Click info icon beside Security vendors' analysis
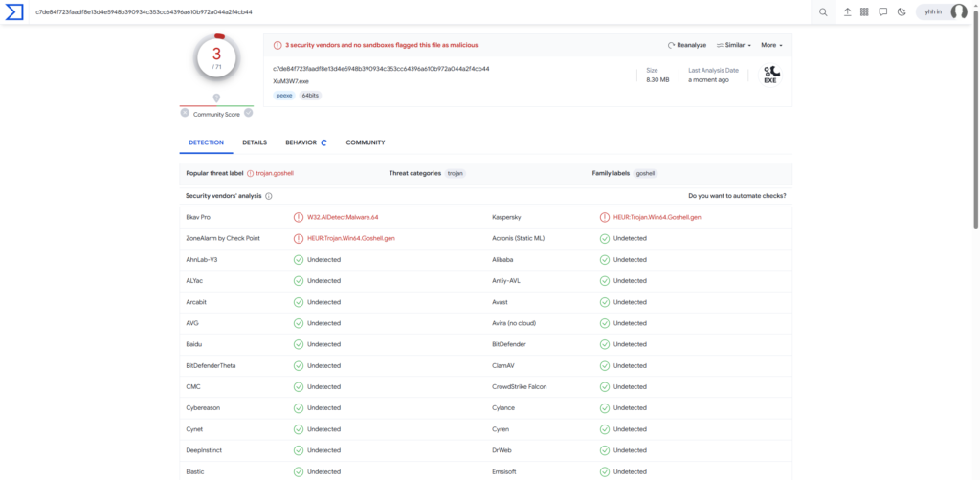This screenshot has width=980, height=480. coord(269,196)
